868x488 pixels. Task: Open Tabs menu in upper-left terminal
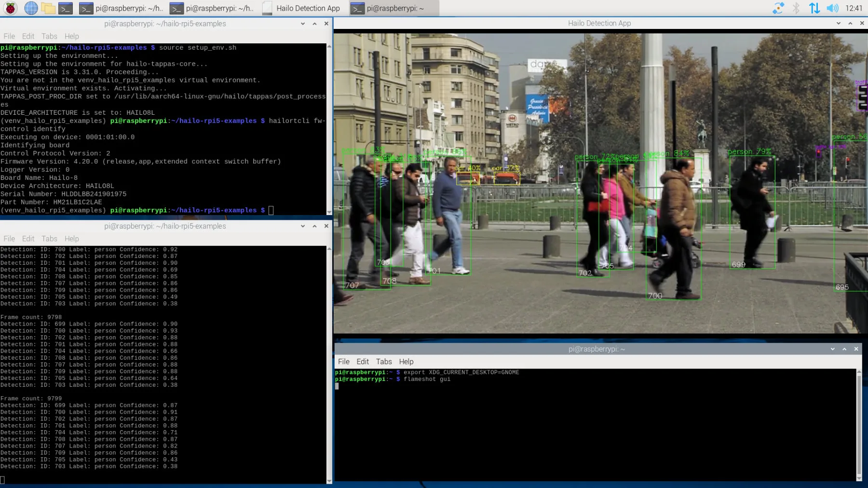pyautogui.click(x=49, y=36)
